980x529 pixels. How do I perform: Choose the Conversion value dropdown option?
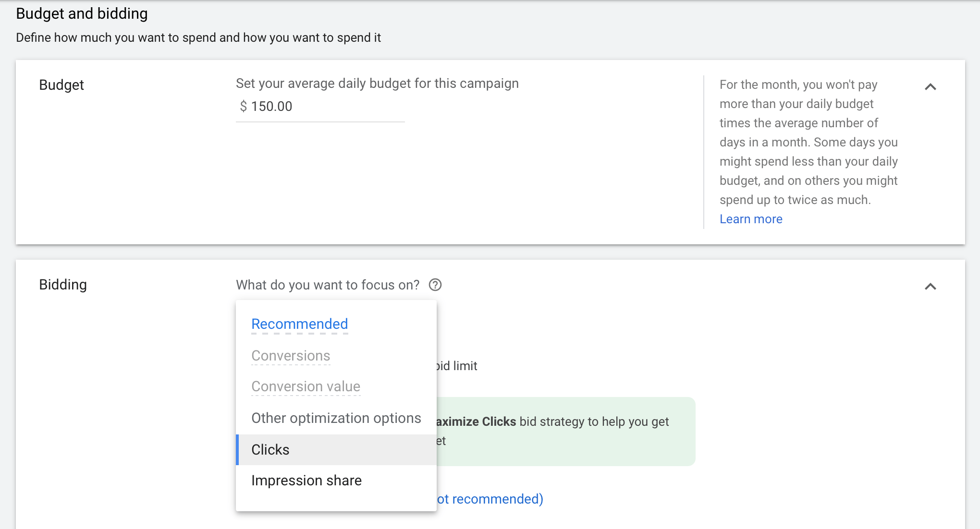click(306, 386)
